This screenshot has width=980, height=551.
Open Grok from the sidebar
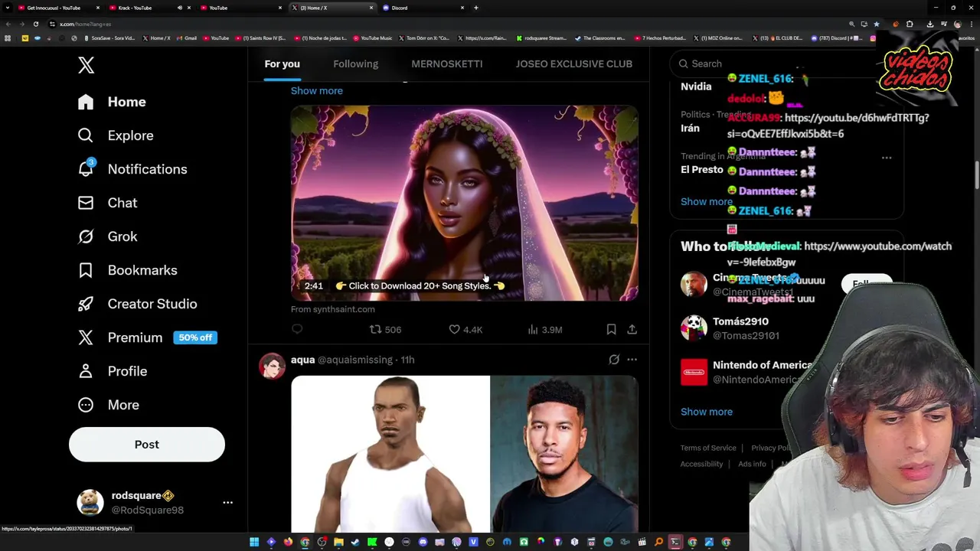coord(107,236)
